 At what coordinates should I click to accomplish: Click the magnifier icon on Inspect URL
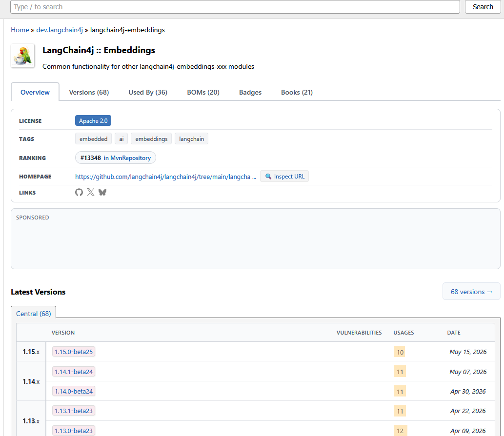(x=268, y=177)
